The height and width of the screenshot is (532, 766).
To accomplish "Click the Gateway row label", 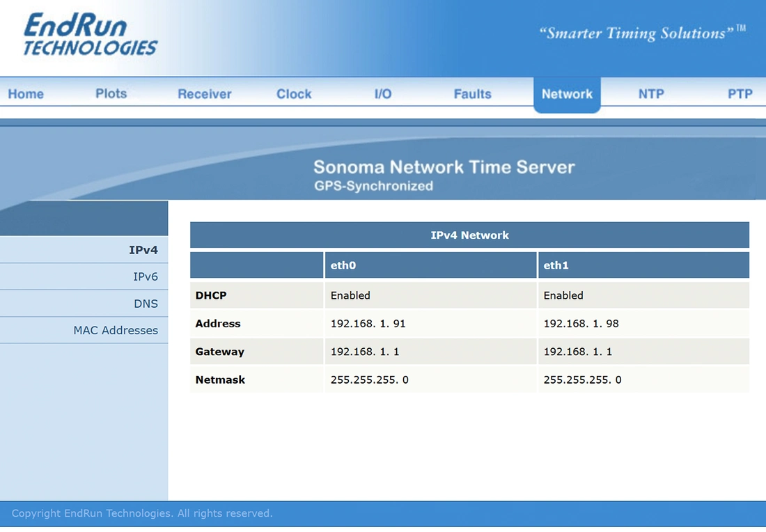I will tap(256, 352).
